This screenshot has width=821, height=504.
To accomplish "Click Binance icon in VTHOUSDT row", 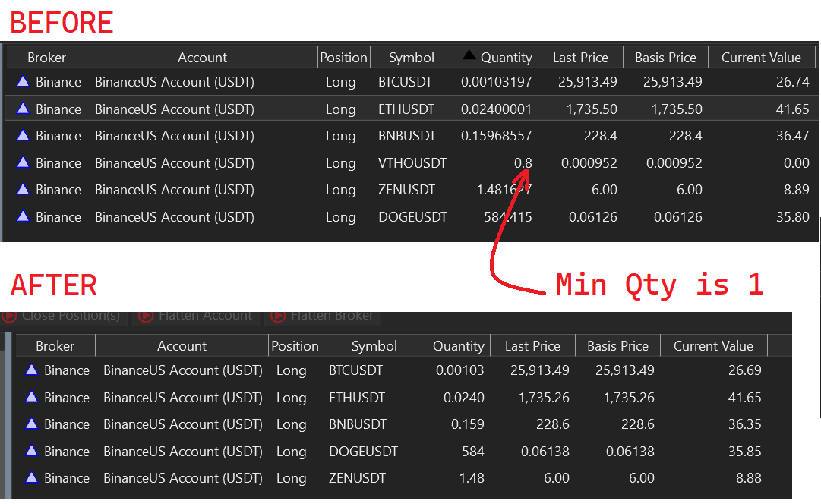I will 23,162.
